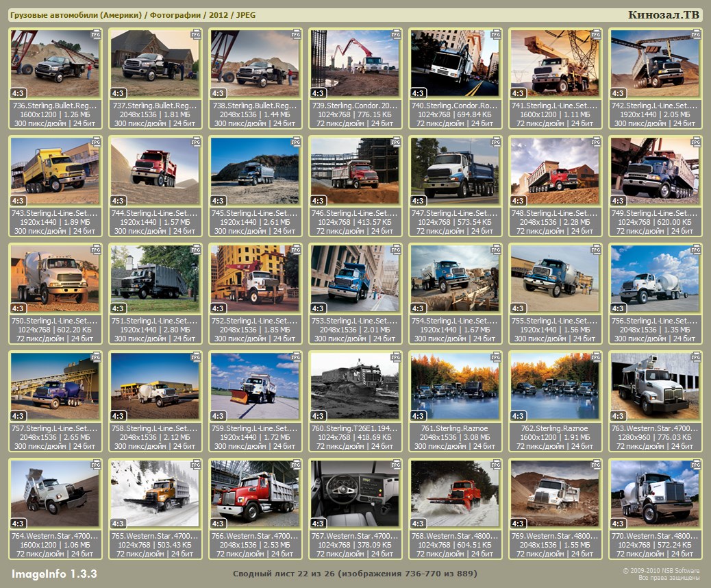Click '1280x960 | 776.03 КБ' under image 763
The width and height of the screenshot is (711, 588).
pyautogui.click(x=655, y=437)
